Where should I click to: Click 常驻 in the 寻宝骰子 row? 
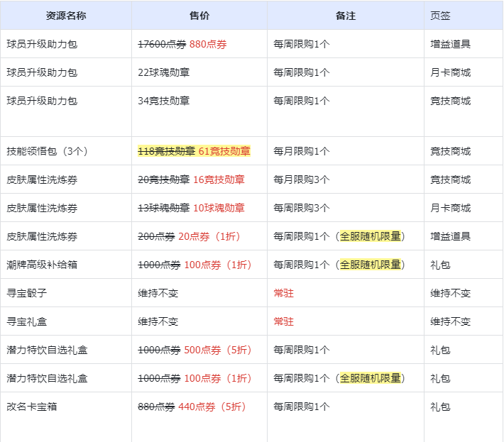point(283,293)
